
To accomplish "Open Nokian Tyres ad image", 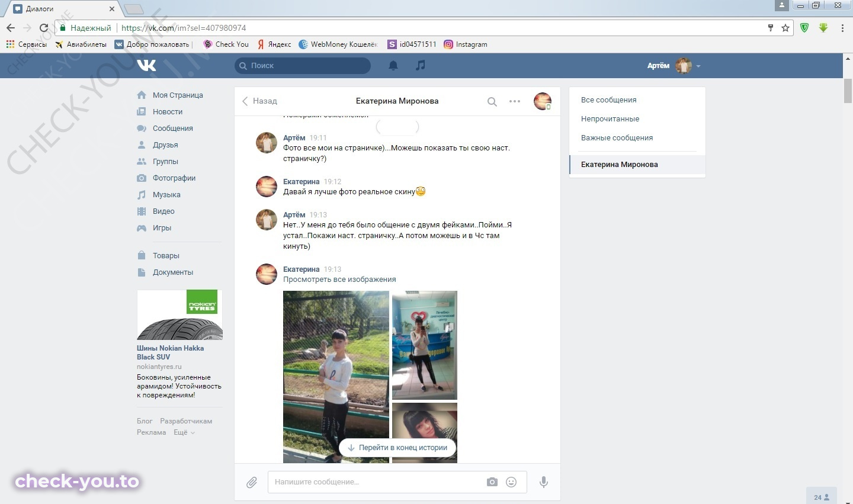I will coord(179,314).
